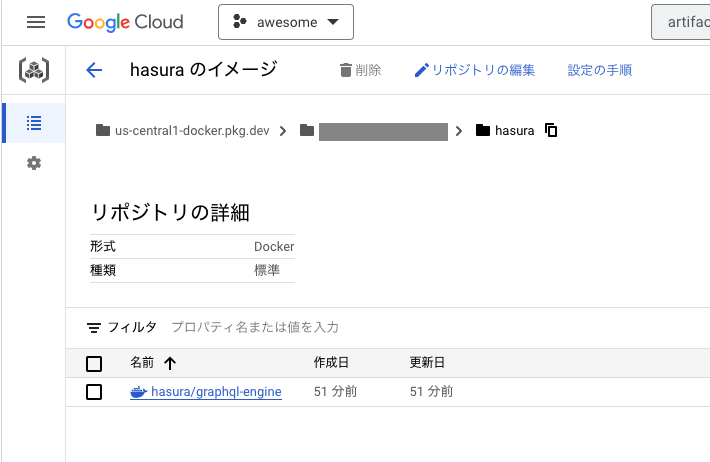Click the search box showing artifac
Viewport: 710px width, 462px height.
681,22
